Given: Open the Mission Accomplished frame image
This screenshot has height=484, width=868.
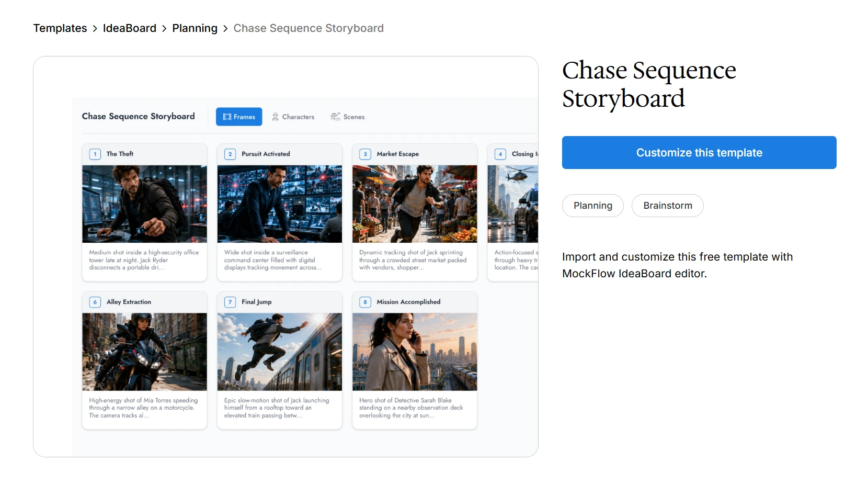Looking at the screenshot, I should [415, 352].
